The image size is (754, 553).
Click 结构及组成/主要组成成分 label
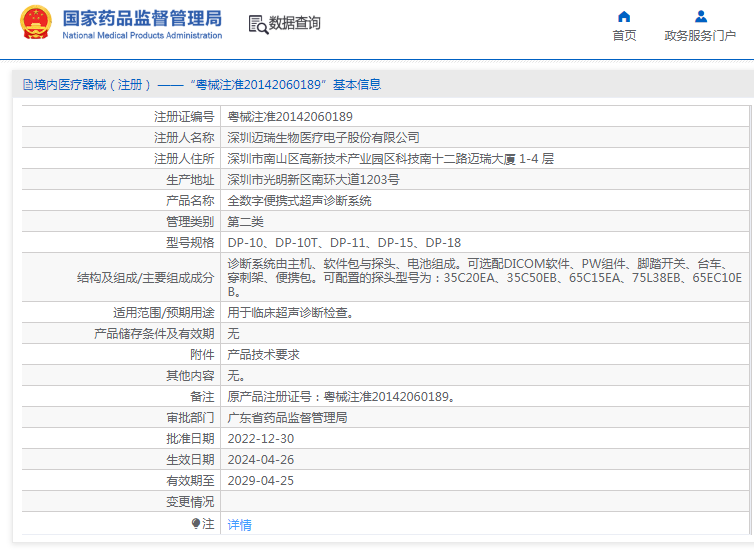click(x=145, y=277)
